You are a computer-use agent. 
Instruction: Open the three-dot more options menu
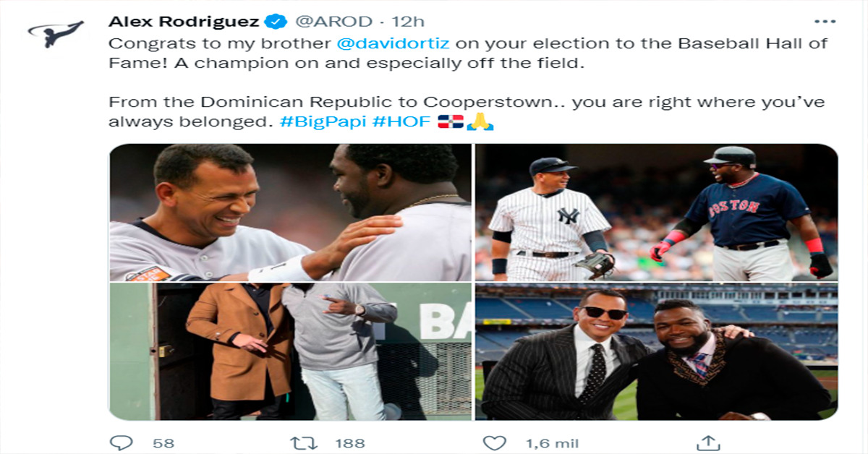point(825,22)
